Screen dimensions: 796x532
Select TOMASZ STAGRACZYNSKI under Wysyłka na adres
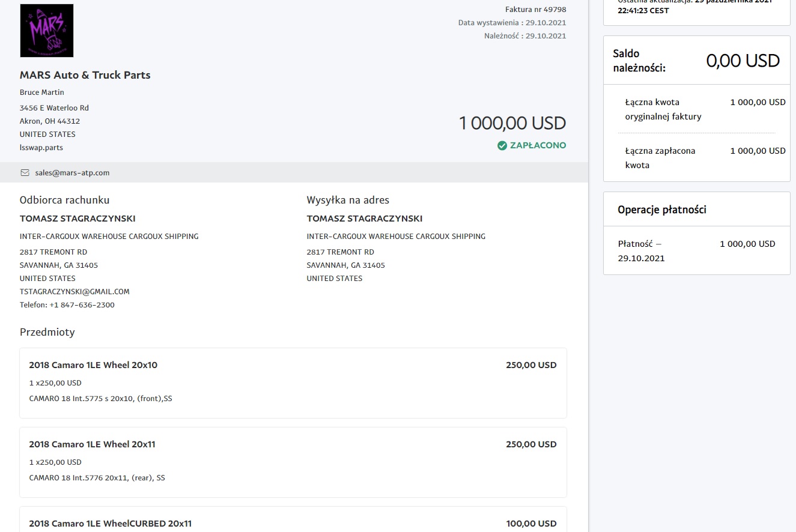click(x=365, y=219)
